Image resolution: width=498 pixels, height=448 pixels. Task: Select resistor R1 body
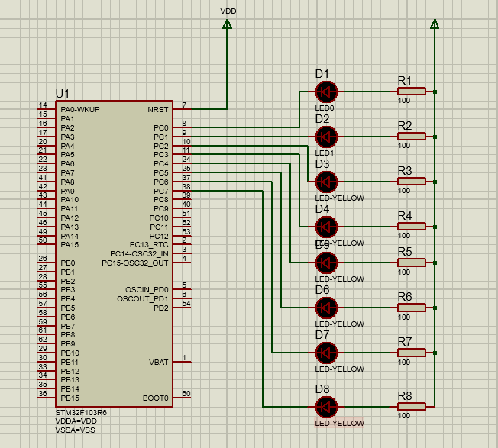click(x=412, y=92)
